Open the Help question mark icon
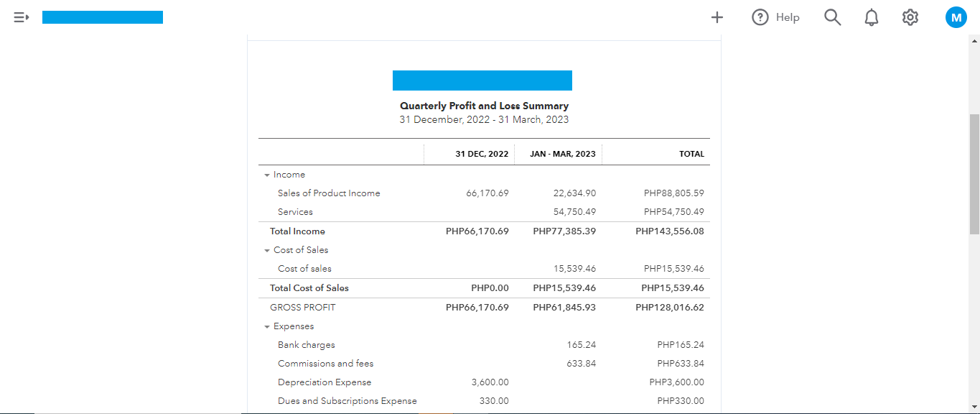Viewport: 980px width, 414px height. tap(760, 17)
